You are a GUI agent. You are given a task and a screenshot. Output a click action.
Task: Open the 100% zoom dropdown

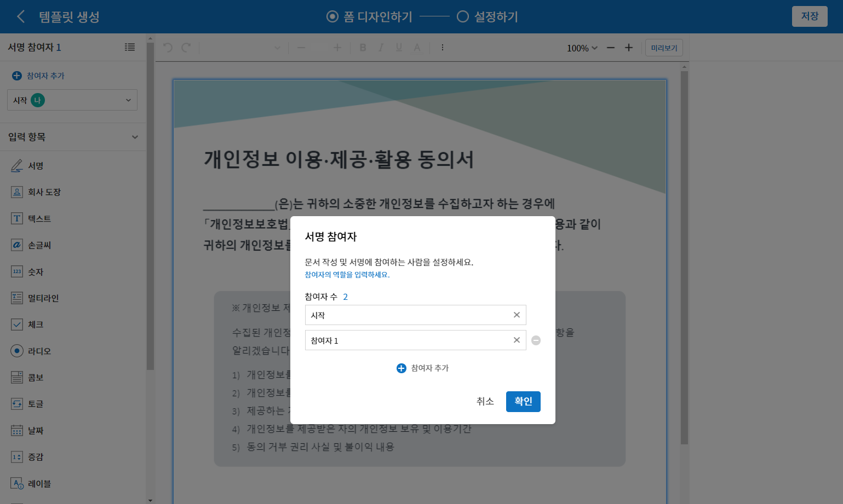coord(582,48)
